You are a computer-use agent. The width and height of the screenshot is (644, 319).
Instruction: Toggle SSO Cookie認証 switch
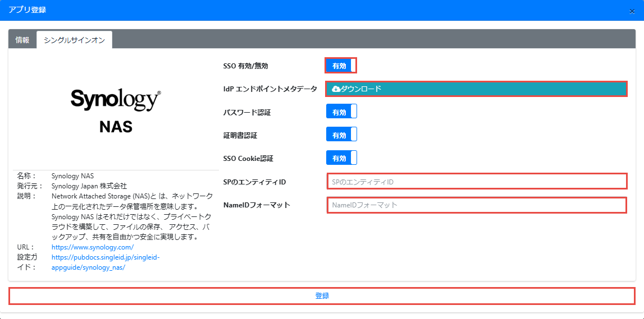point(341,159)
